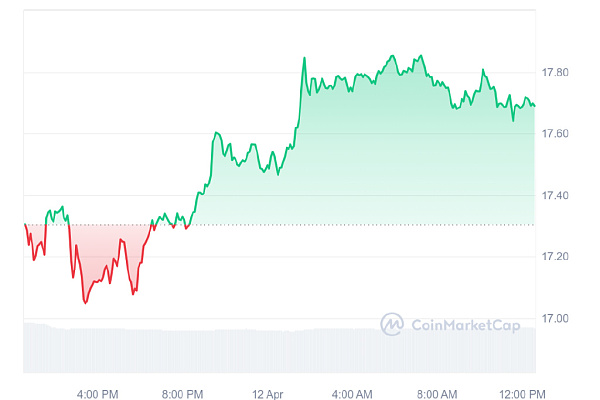Click the 12:00 PM time axis label
Viewport: 600px width, 400px height.
click(x=522, y=392)
